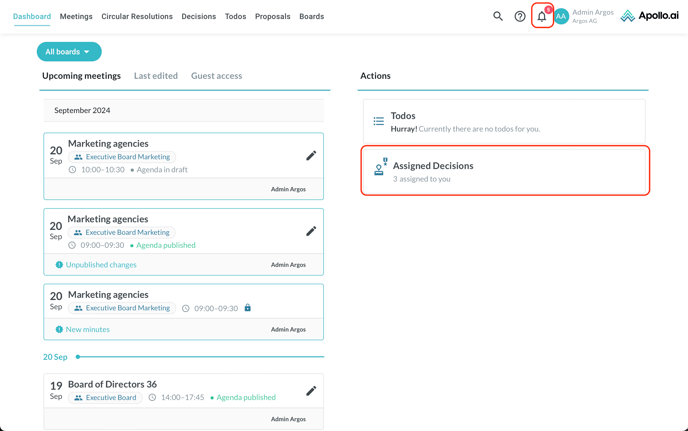This screenshot has width=688, height=431.
Task: Open the Admin Argos account menu
Action: pos(593,16)
